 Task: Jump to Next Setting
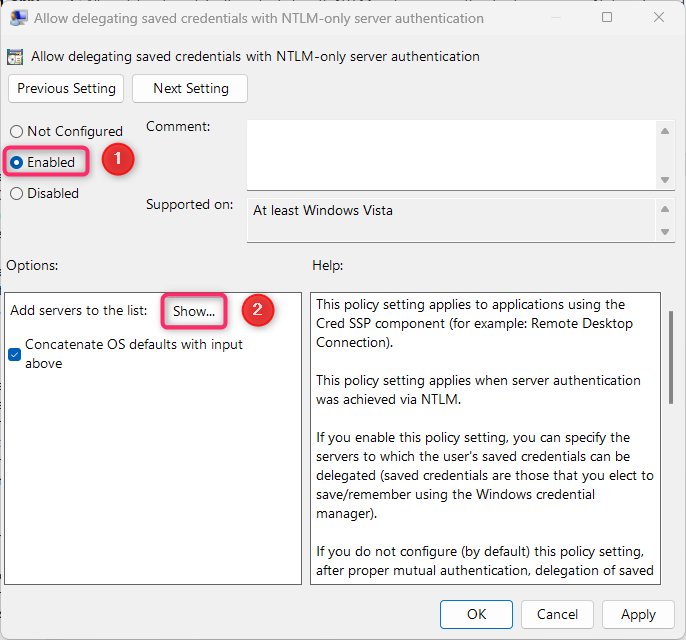(190, 88)
